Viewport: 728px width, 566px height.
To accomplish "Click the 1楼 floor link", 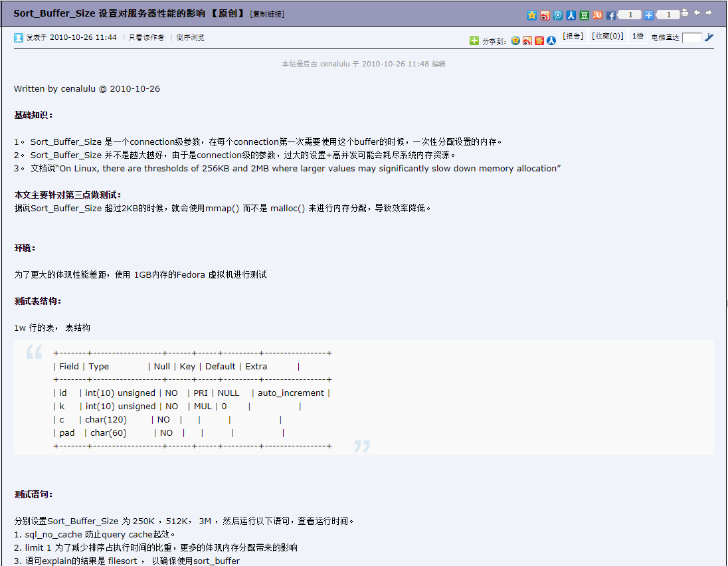I will point(638,37).
